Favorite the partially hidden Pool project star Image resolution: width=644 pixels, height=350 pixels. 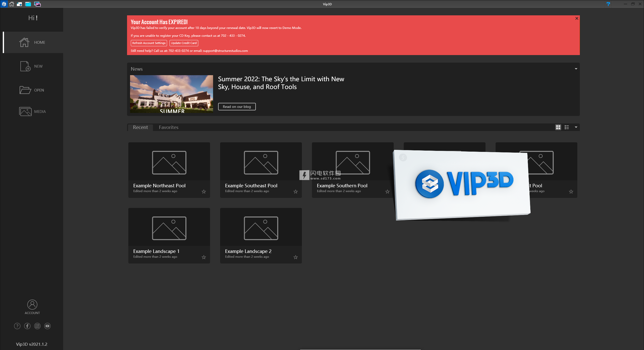tap(571, 192)
